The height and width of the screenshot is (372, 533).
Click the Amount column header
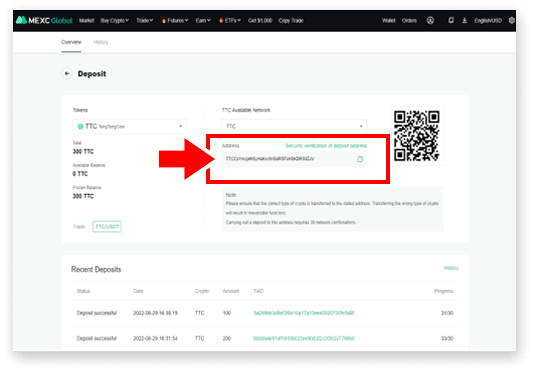tap(231, 291)
